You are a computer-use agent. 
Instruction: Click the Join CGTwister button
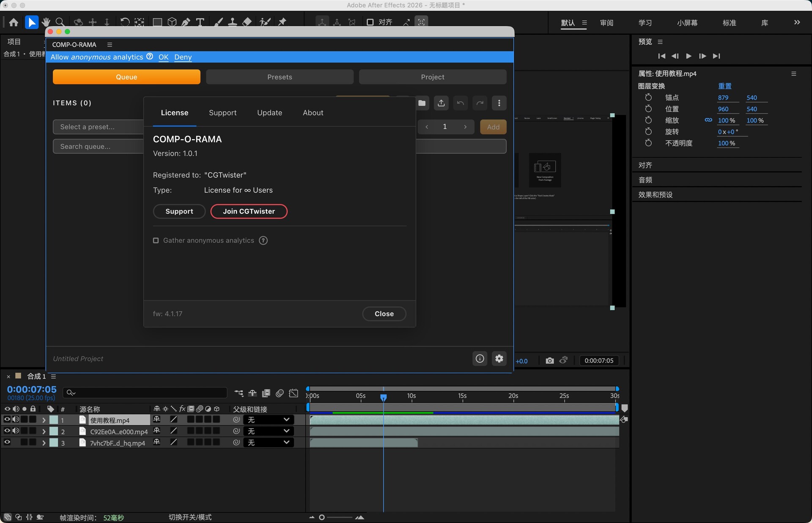pos(249,212)
